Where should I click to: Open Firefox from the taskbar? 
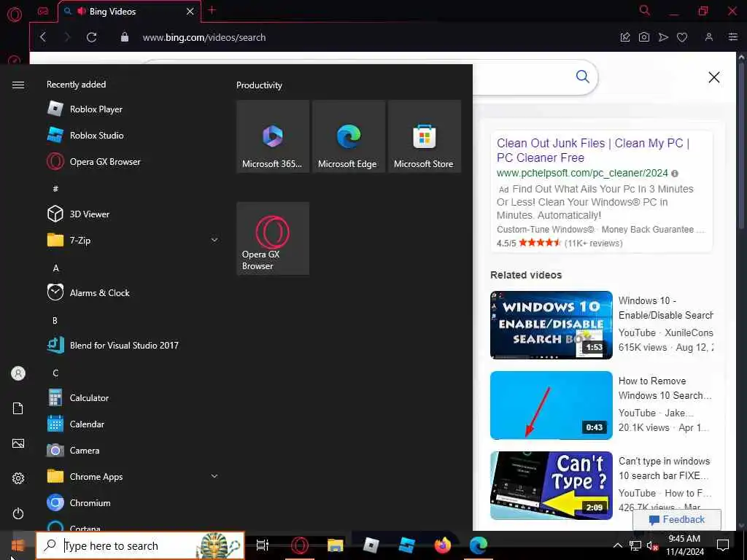(443, 545)
